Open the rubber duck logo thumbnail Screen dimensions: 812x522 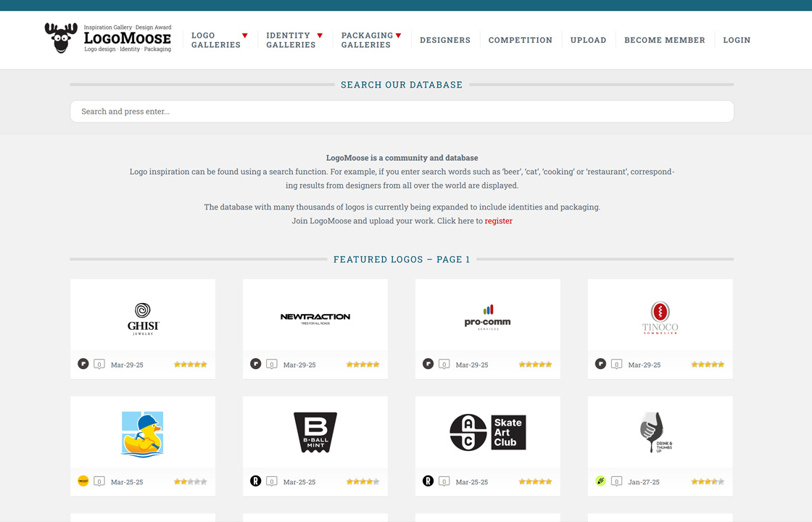coord(143,432)
